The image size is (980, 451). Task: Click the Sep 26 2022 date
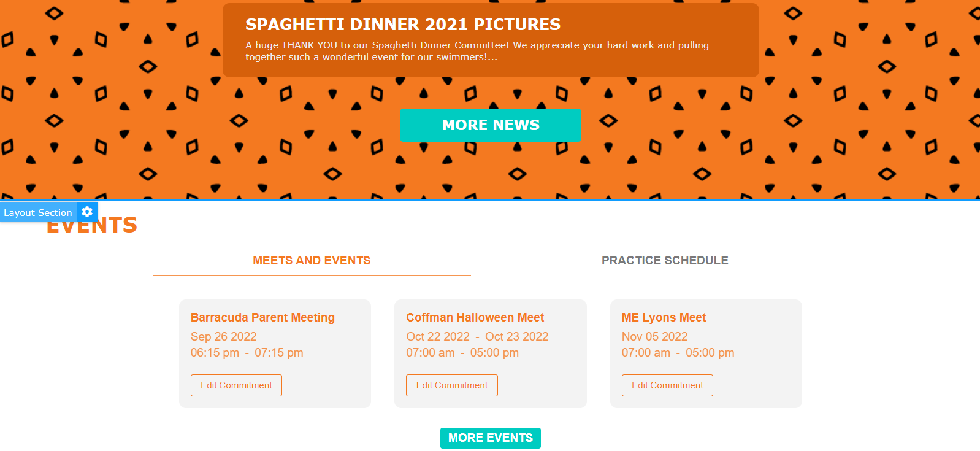pos(223,336)
